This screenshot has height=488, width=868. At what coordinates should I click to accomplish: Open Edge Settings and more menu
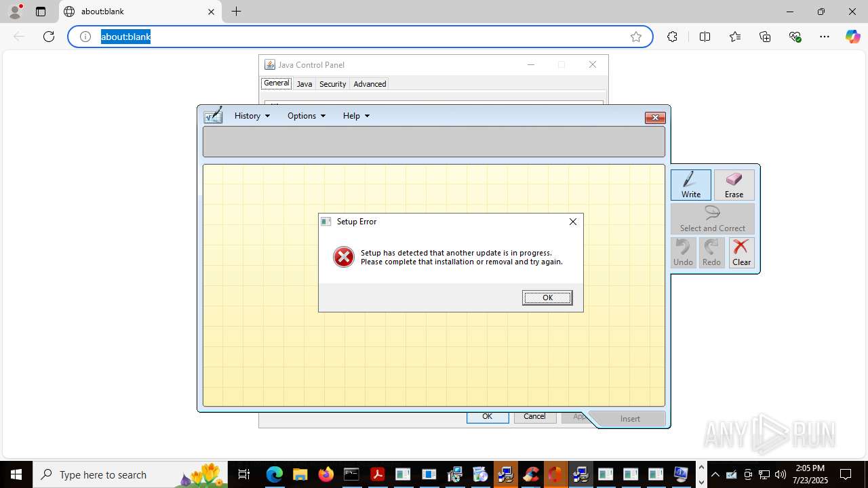tap(825, 37)
